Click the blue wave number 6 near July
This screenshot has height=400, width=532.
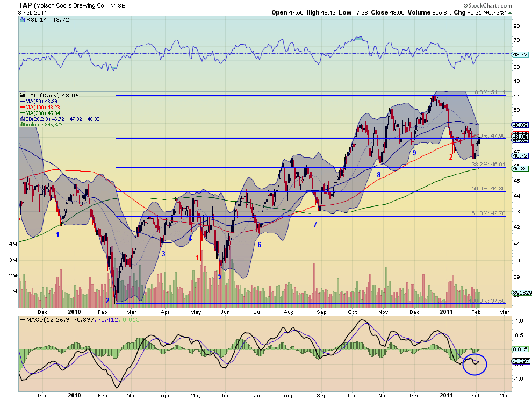[x=260, y=245]
